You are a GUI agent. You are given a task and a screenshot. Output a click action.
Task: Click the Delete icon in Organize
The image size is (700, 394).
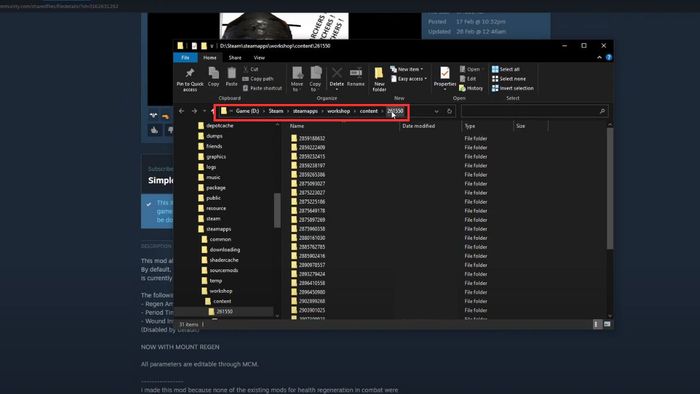pos(337,77)
